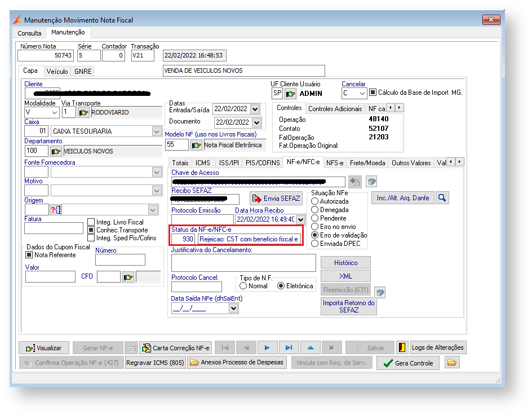Screen dimensions: 532x414
Task: Click the Gera Controle button
Action: (x=408, y=363)
